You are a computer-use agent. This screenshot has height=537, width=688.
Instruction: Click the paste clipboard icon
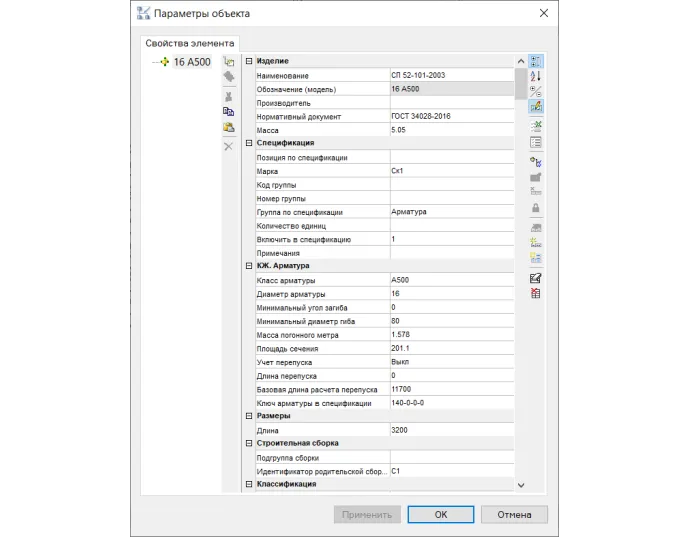tap(228, 128)
